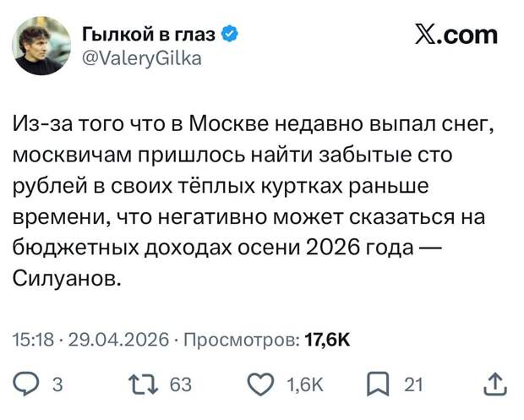Click the Просмотров views label
524x420 pixels.
pyautogui.click(x=240, y=339)
